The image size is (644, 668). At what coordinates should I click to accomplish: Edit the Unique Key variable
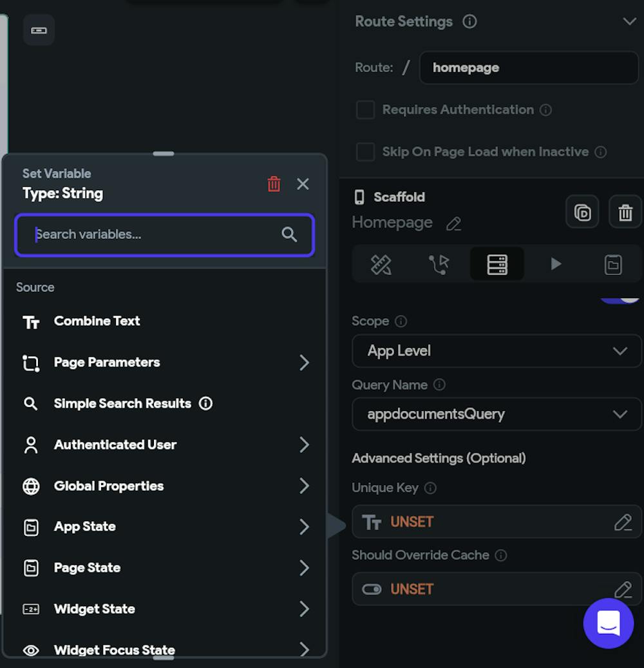(x=622, y=522)
